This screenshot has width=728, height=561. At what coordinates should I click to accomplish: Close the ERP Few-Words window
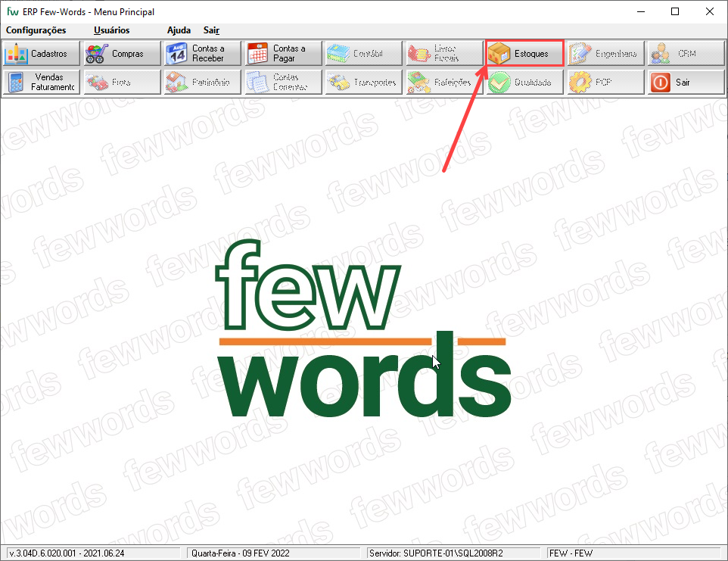[709, 11]
